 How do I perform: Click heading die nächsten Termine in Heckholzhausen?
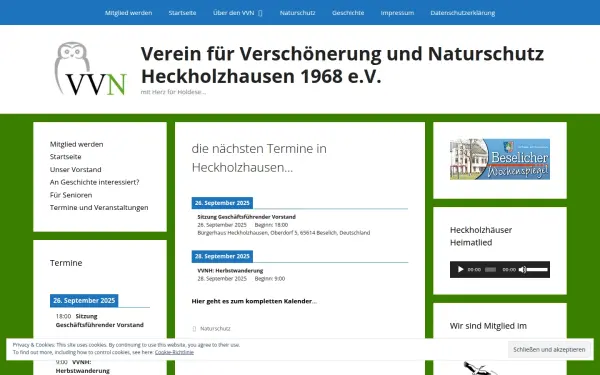[x=259, y=158]
